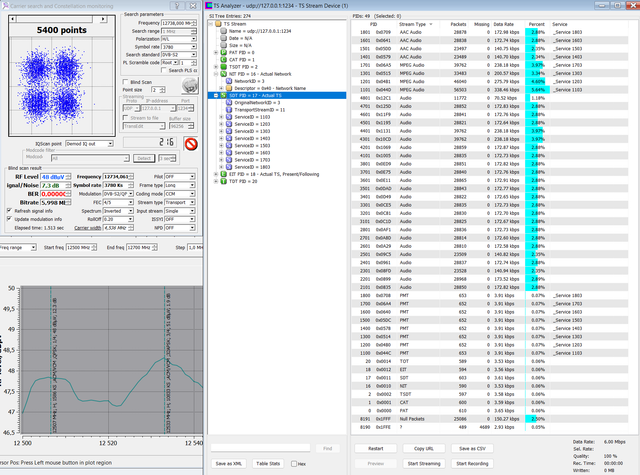Click the green E icon beside EIT PID = 18
This screenshot has width=640, height=475.
(x=223, y=174)
